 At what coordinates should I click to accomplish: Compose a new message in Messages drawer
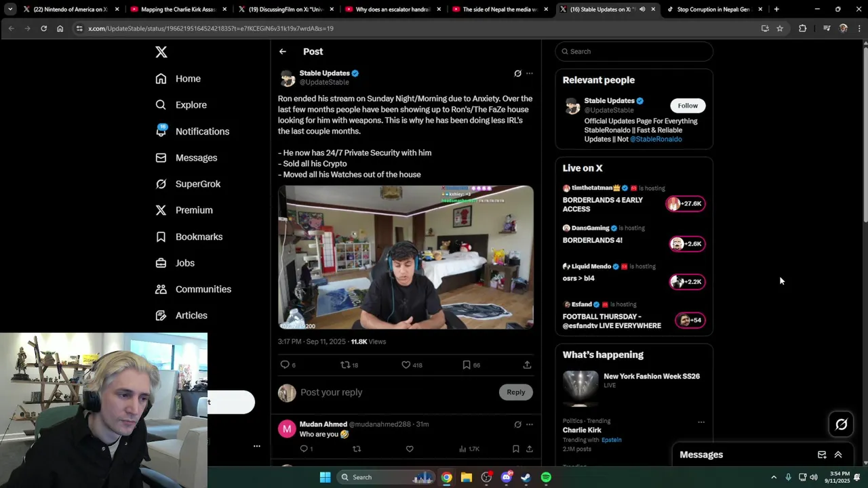[x=822, y=455]
